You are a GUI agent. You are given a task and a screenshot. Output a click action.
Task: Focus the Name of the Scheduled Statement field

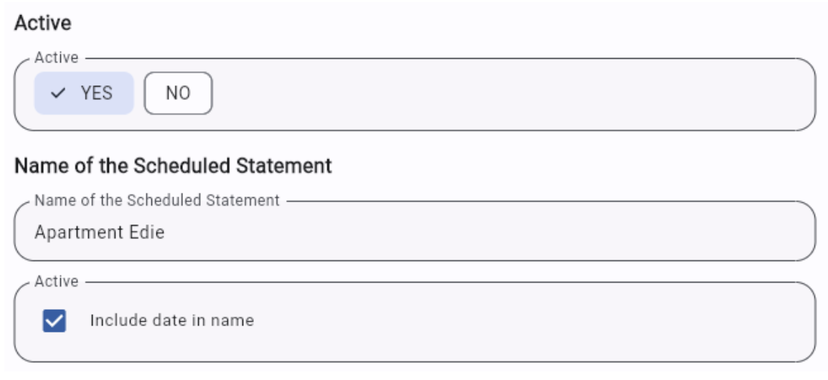click(415, 231)
